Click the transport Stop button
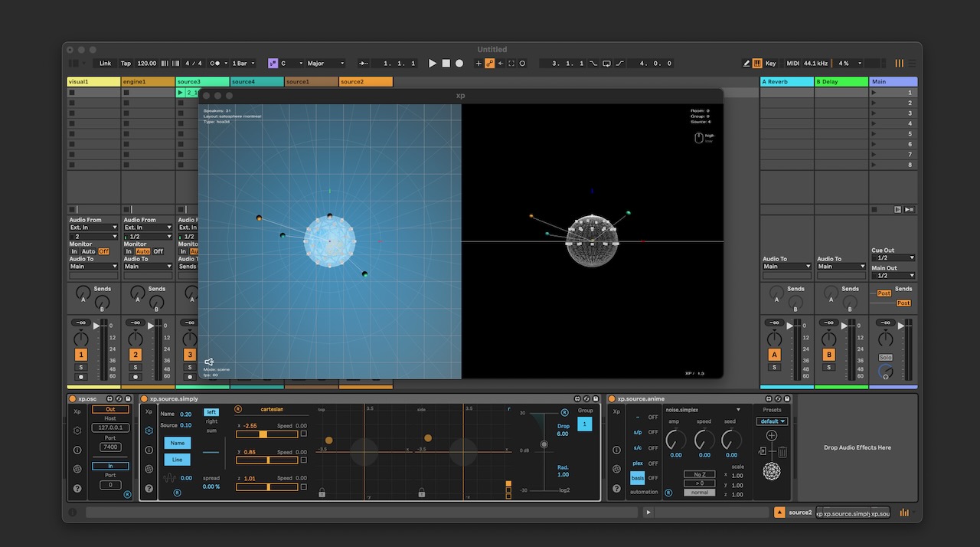The height and width of the screenshot is (547, 980). [446, 64]
